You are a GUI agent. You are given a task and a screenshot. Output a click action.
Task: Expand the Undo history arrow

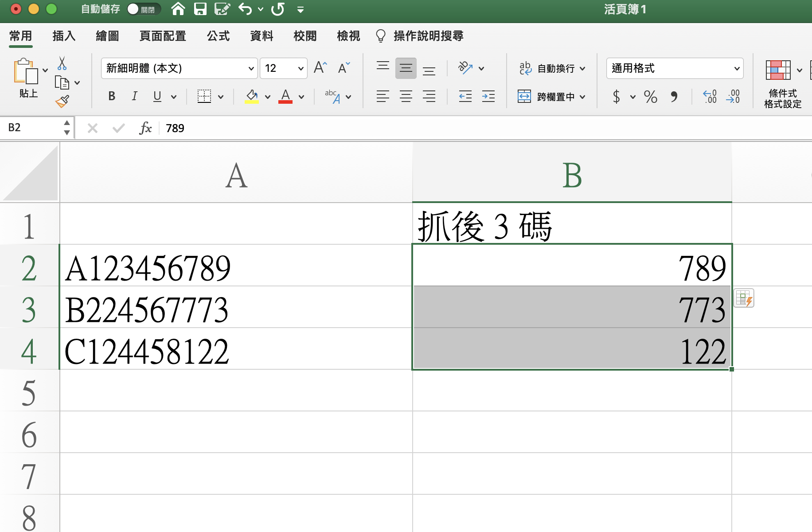tap(261, 9)
